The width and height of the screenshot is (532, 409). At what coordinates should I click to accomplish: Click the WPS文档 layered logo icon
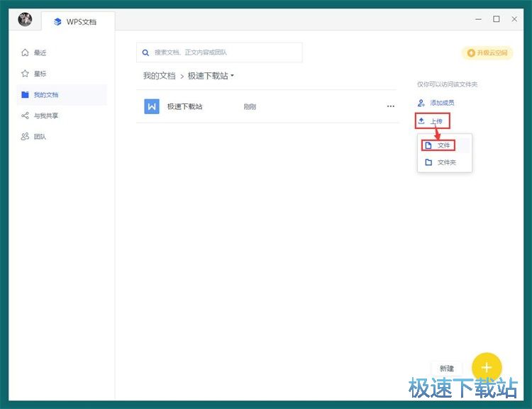57,22
